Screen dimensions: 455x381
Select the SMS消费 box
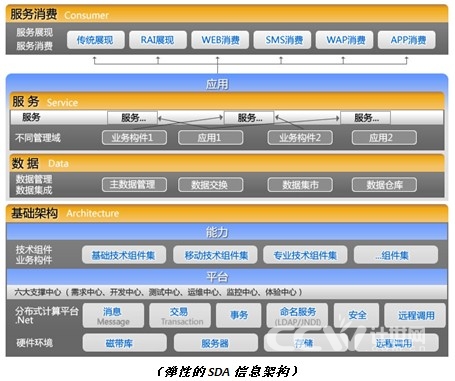[282, 40]
